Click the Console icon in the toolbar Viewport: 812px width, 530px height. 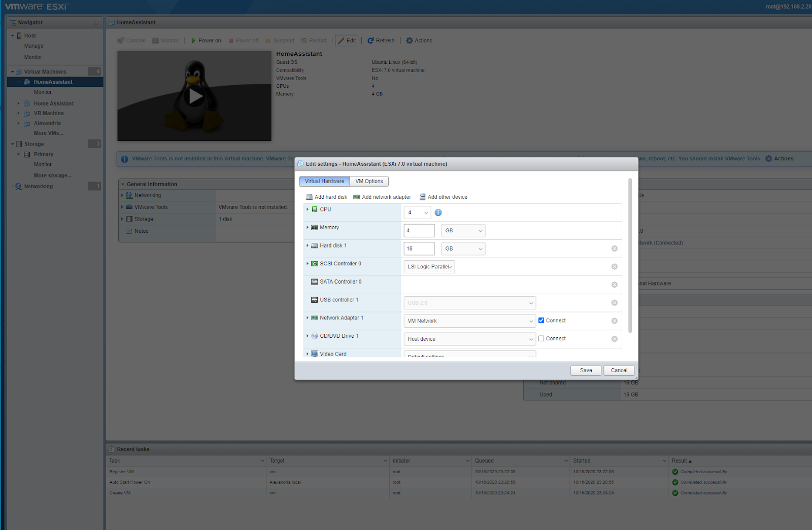[x=121, y=41]
